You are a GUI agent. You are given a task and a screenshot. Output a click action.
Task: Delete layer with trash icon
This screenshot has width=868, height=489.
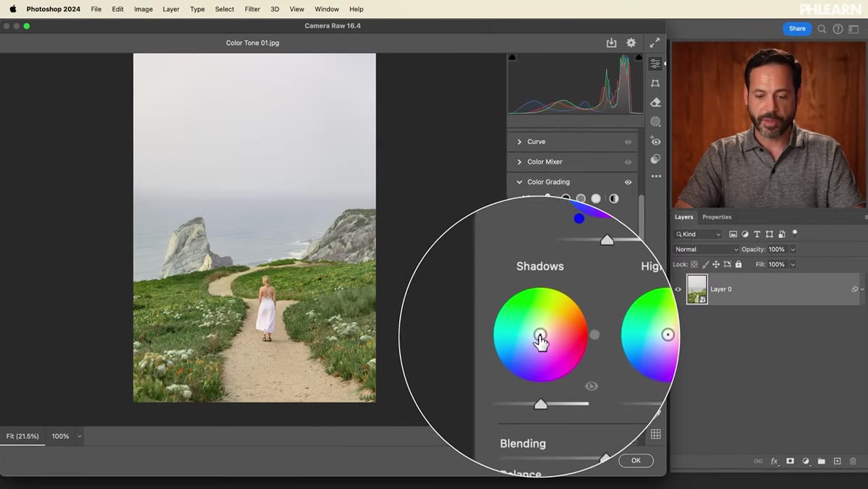pos(853,461)
